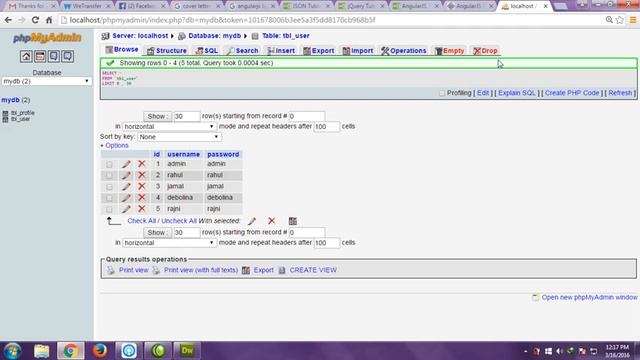Delete row rahul with red X

pyautogui.click(x=142, y=175)
